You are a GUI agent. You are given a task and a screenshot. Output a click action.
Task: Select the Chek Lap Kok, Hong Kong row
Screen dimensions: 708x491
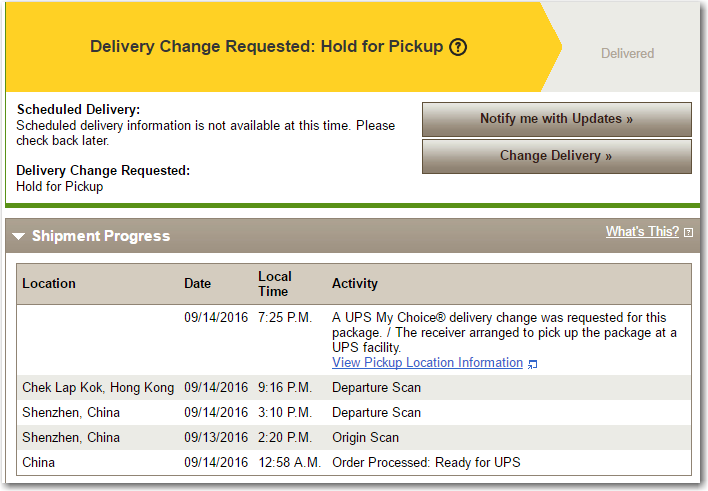[x=354, y=388]
